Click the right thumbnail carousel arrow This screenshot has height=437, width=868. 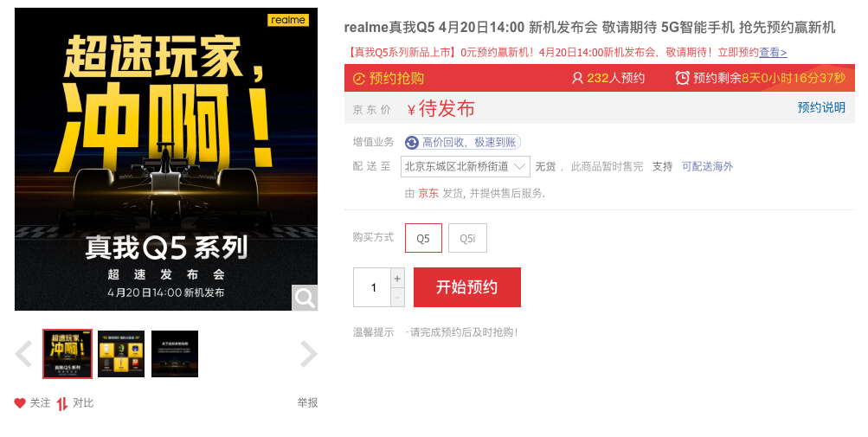click(x=308, y=354)
